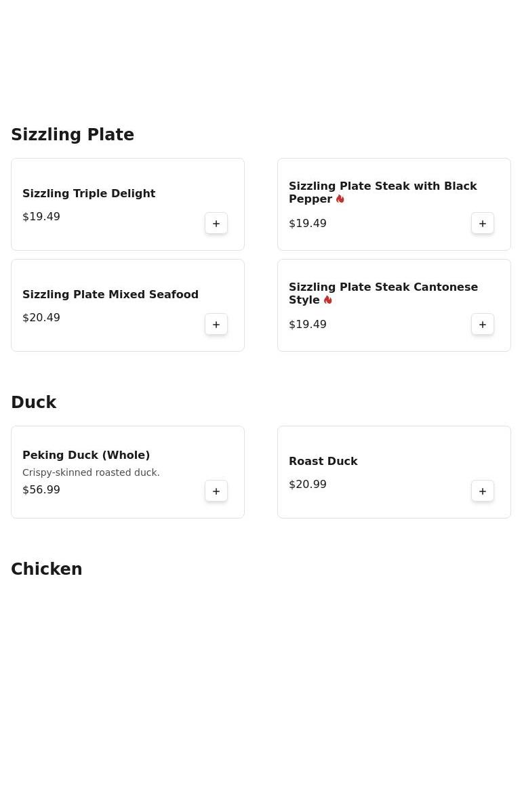The image size is (522, 812).
Task: Add Sizzling Plate Steak Cantonese Style
Action: tap(483, 325)
